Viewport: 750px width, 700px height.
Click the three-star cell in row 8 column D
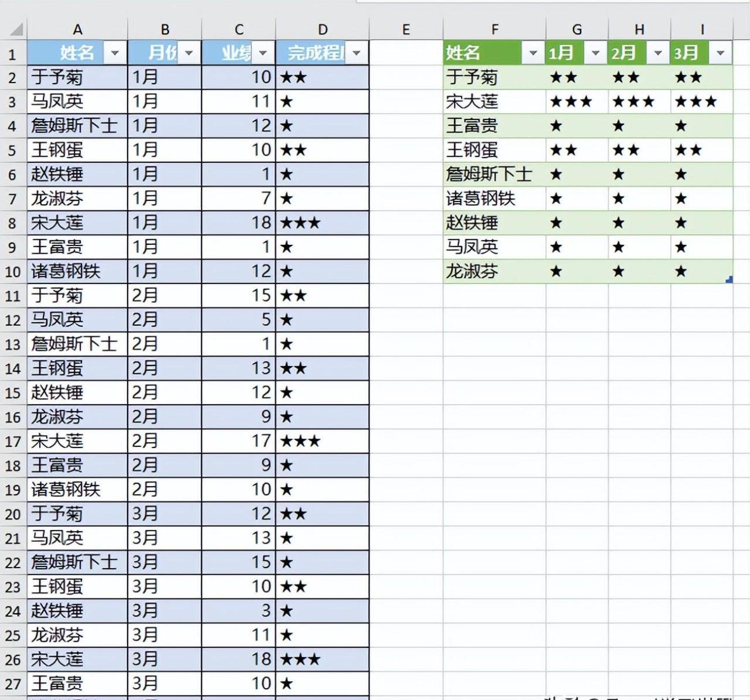tap(322, 223)
